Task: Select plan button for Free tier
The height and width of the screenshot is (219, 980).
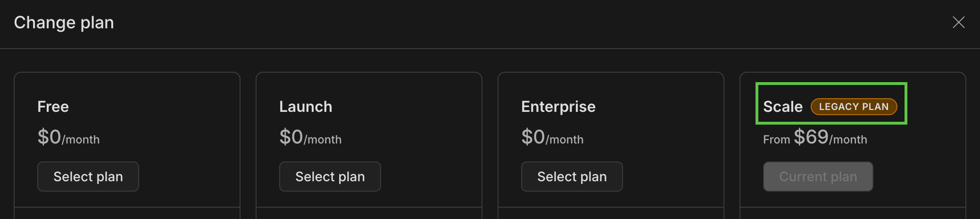Action: [x=88, y=177]
